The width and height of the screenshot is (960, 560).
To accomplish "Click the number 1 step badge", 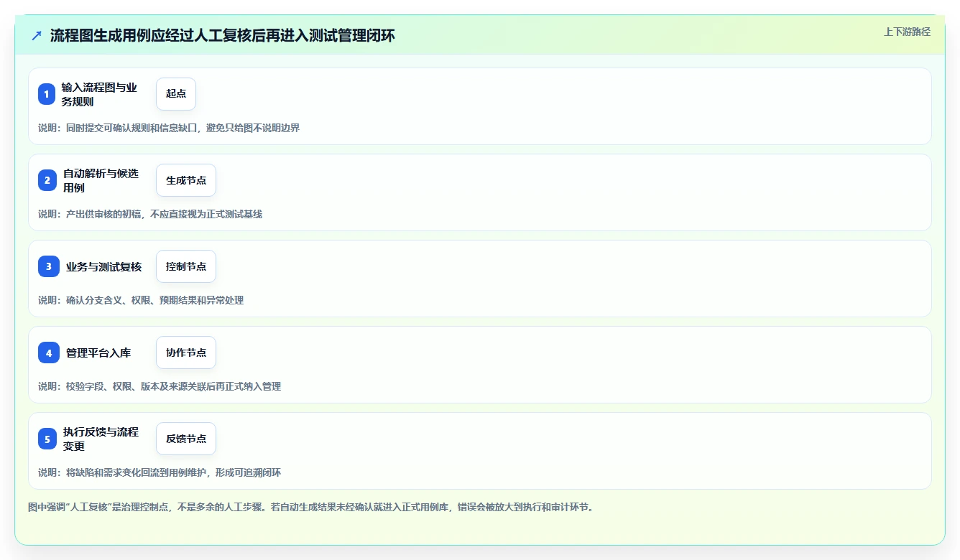I will pos(47,94).
